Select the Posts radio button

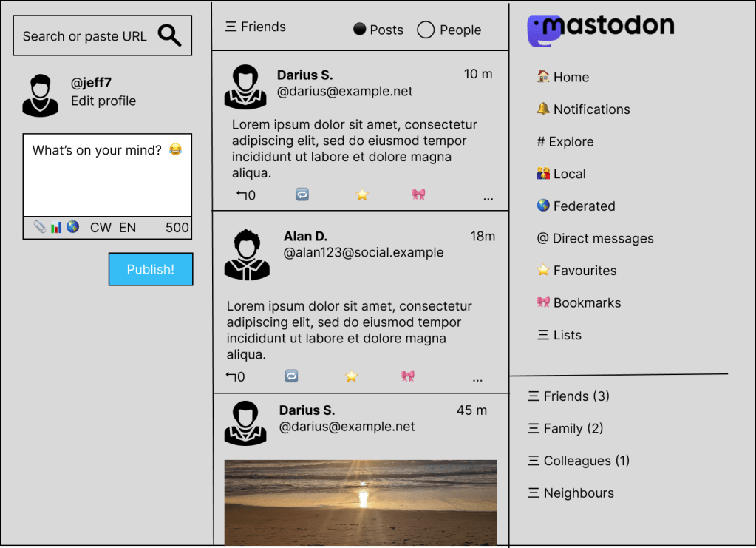[360, 30]
